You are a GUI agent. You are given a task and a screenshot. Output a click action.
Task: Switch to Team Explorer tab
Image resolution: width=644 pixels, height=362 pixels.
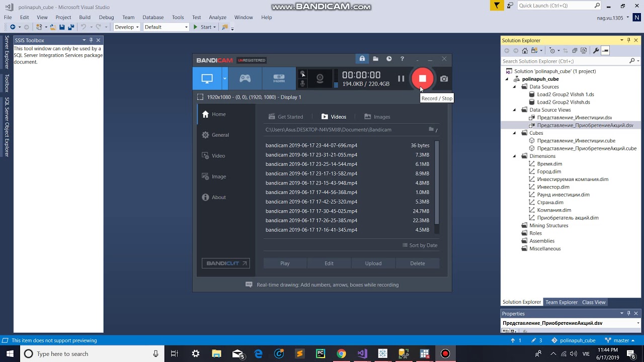561,302
